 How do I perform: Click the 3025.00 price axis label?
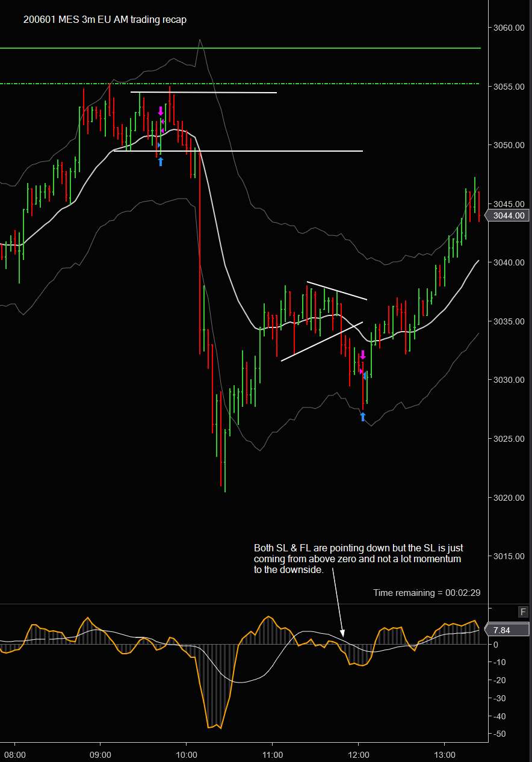coord(509,439)
